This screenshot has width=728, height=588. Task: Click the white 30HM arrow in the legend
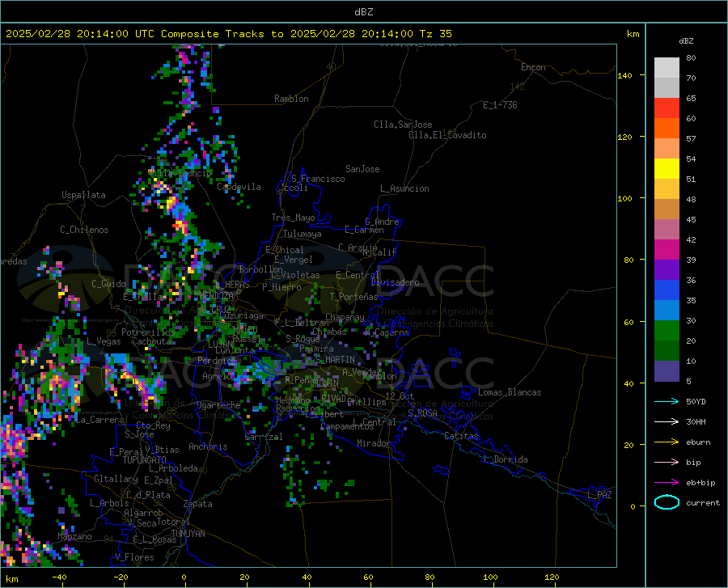pos(667,422)
